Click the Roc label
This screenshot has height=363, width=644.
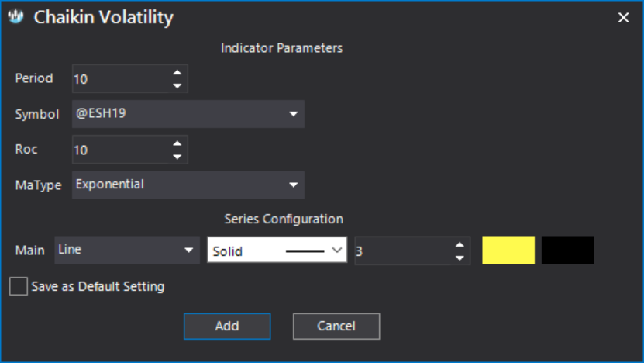[26, 149]
